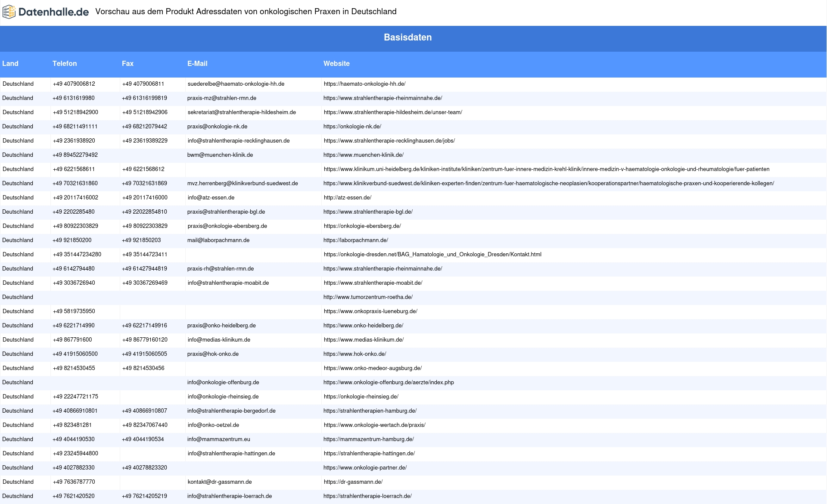Click the https://www.hok-onko.de/ URL

tap(354, 354)
